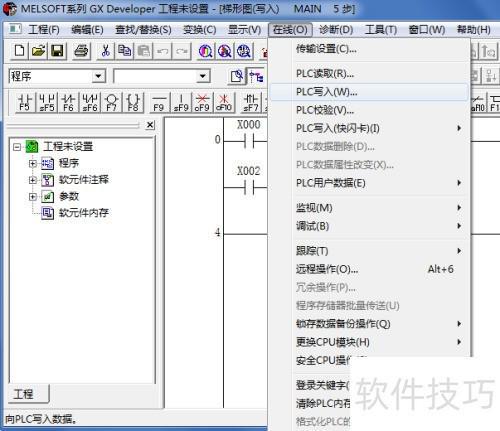This screenshot has height=431, width=500.
Task: Click the Paste icon
Action: 143,51
